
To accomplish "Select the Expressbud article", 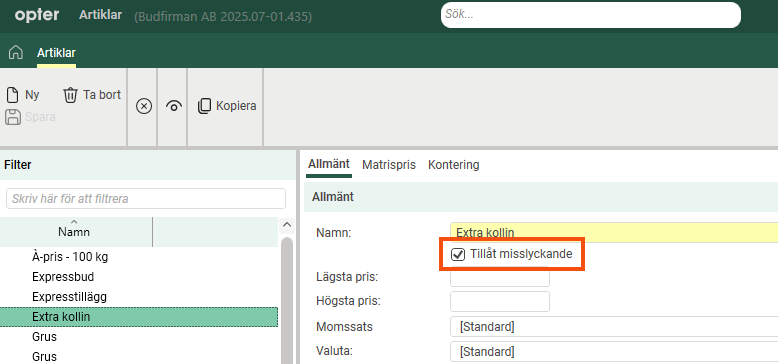I will click(139, 277).
